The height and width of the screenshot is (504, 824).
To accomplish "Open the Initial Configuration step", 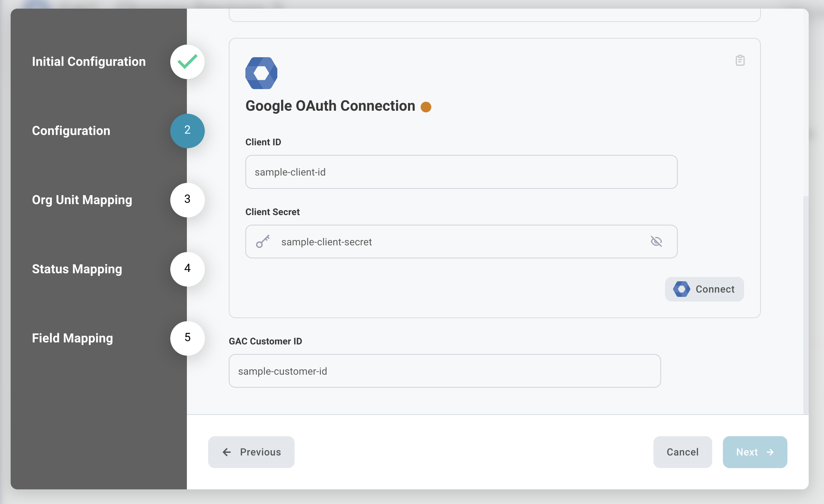I will point(89,62).
